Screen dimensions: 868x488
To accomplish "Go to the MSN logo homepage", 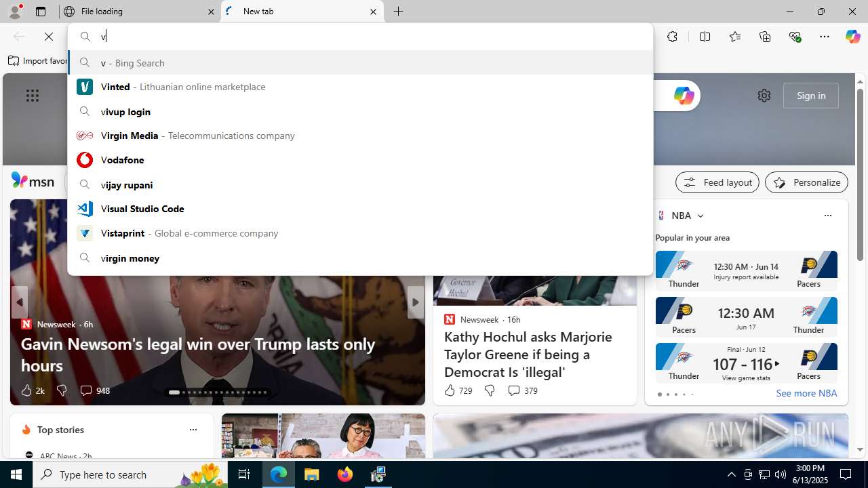I will pyautogui.click(x=33, y=181).
